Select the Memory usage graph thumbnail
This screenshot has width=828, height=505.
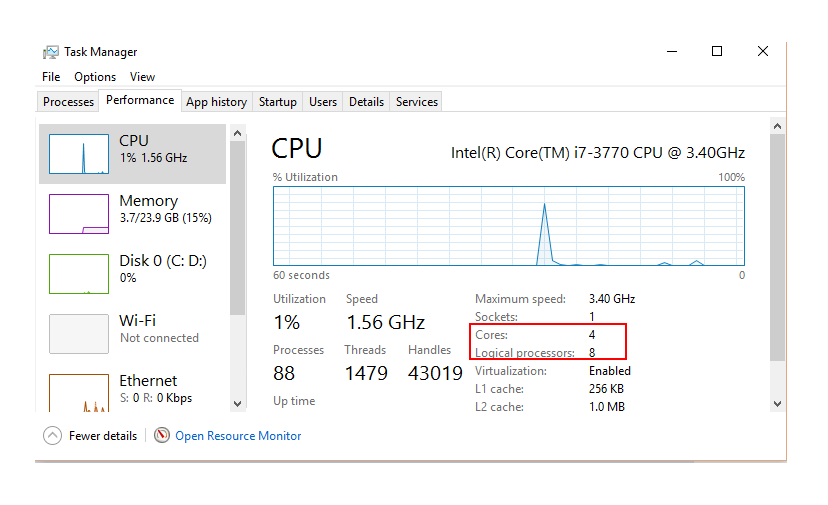(x=79, y=214)
